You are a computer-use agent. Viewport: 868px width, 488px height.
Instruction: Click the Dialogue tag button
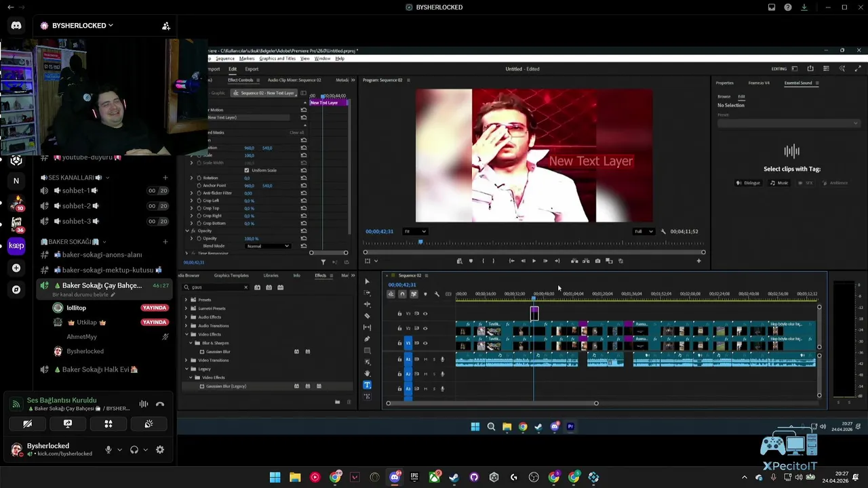(749, 183)
